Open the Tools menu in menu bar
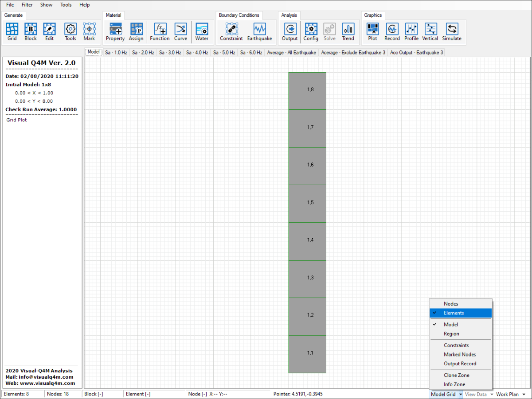Image resolution: width=532 pixels, height=399 pixels. point(66,5)
